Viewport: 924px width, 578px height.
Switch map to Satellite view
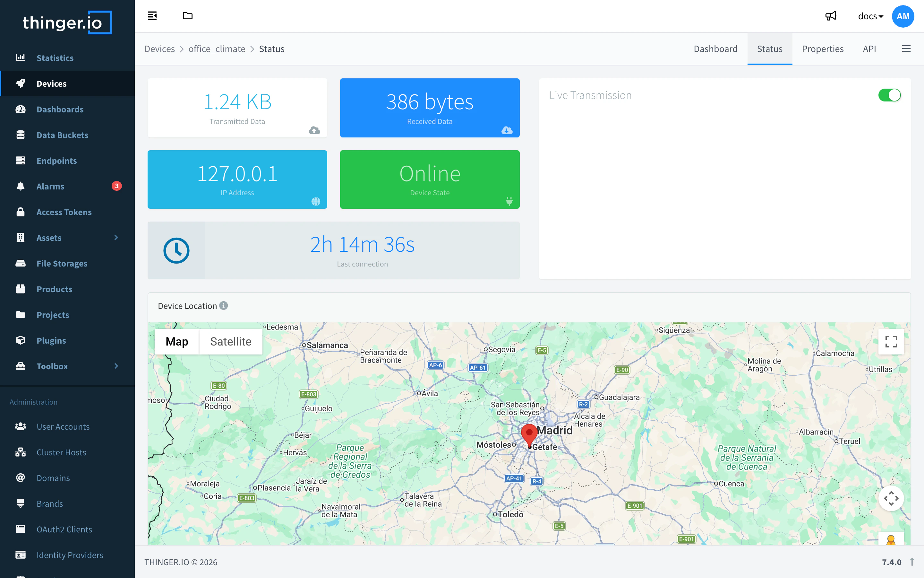click(231, 341)
